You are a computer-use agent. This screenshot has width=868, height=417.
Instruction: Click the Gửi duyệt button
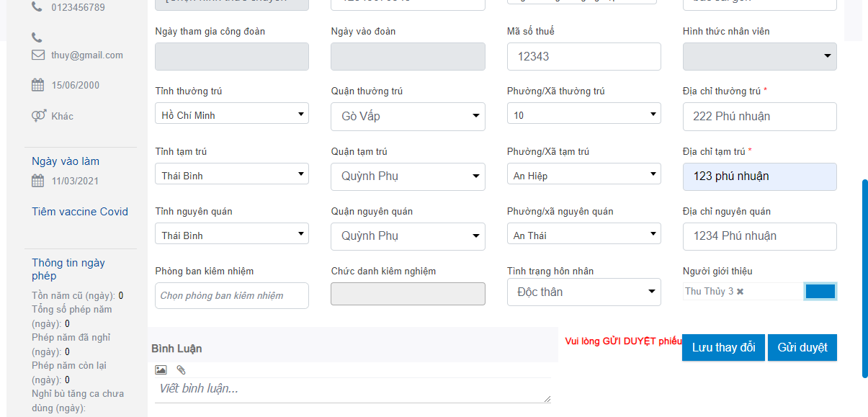point(802,347)
